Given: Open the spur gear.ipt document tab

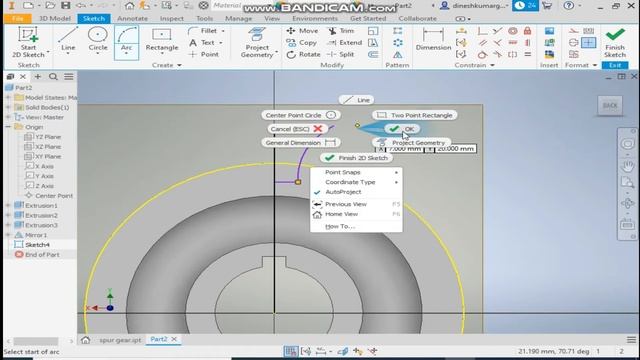Looking at the screenshot, I should point(120,340).
